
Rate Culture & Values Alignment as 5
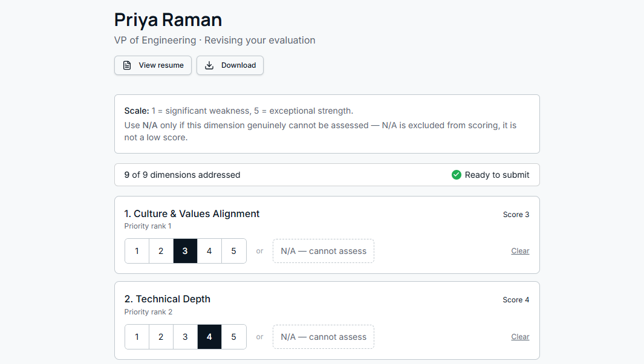click(233, 251)
